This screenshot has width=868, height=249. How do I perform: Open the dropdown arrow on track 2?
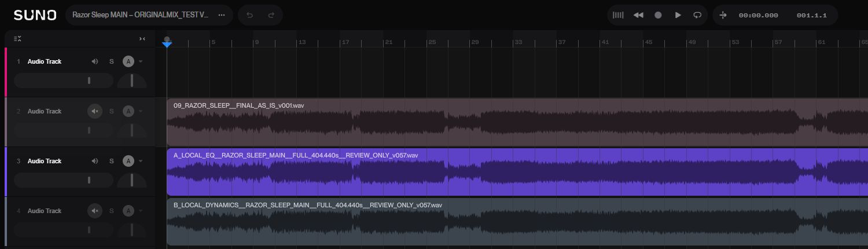[140, 111]
